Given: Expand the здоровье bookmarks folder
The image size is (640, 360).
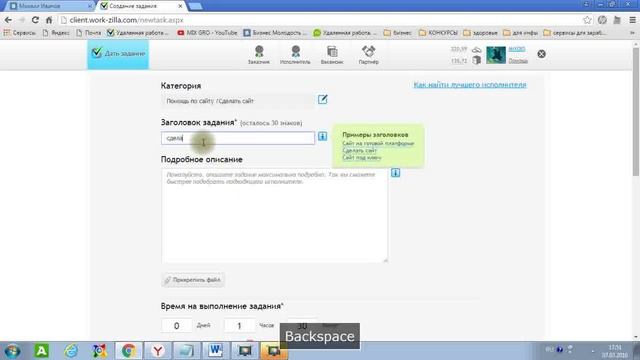Looking at the screenshot, I should (x=480, y=33).
